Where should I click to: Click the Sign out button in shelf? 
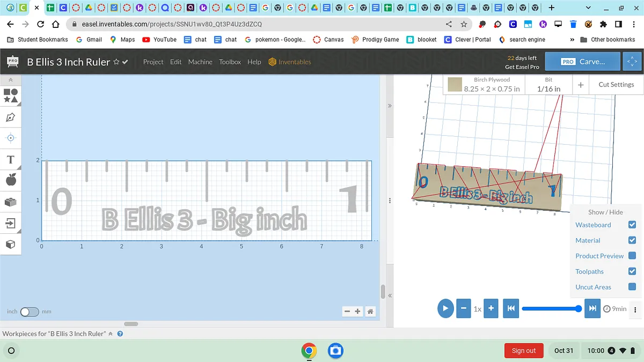click(x=523, y=351)
